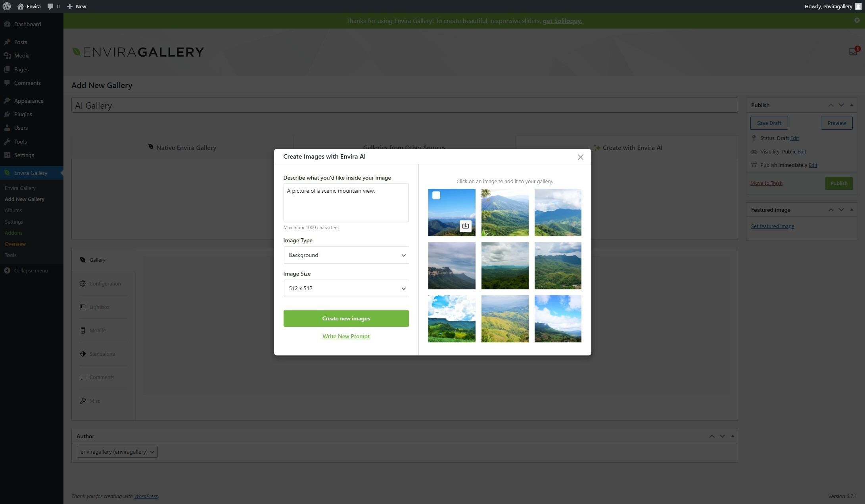This screenshot has height=504, width=865.
Task: Download the first generated mountain image
Action: 465,226
